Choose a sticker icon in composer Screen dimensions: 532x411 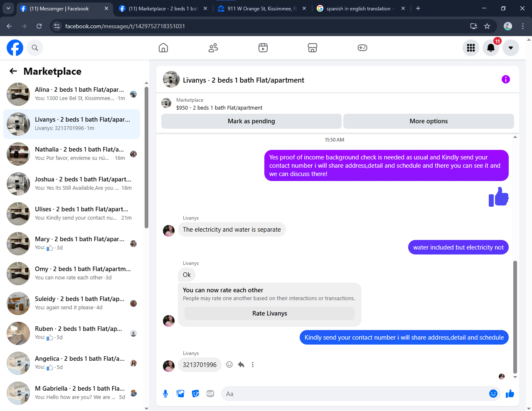195,394
